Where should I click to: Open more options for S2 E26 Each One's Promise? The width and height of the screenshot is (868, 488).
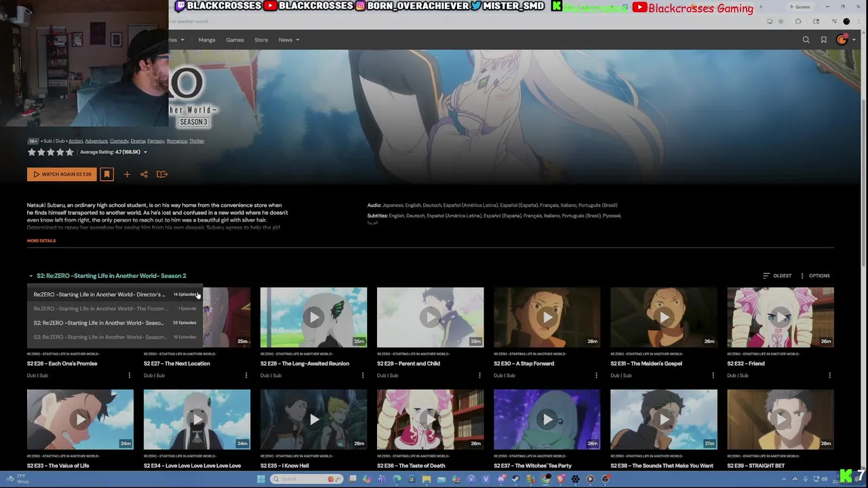point(129,375)
